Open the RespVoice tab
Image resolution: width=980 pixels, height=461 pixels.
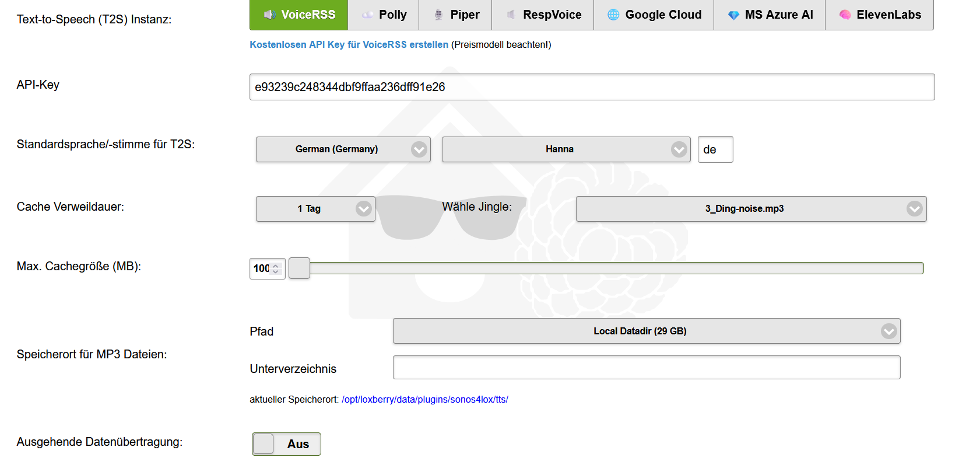click(543, 15)
